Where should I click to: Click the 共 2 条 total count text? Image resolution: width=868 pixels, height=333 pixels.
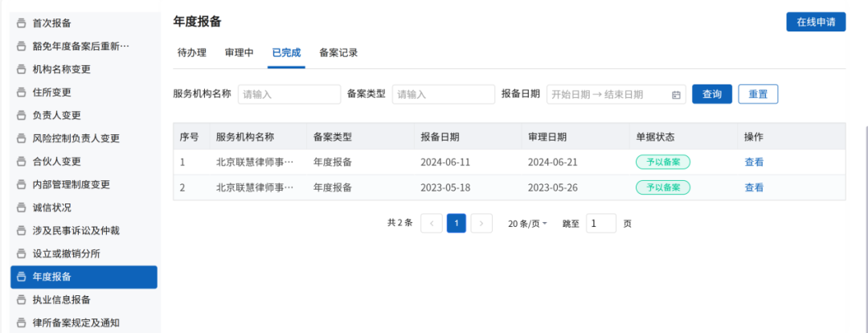399,224
